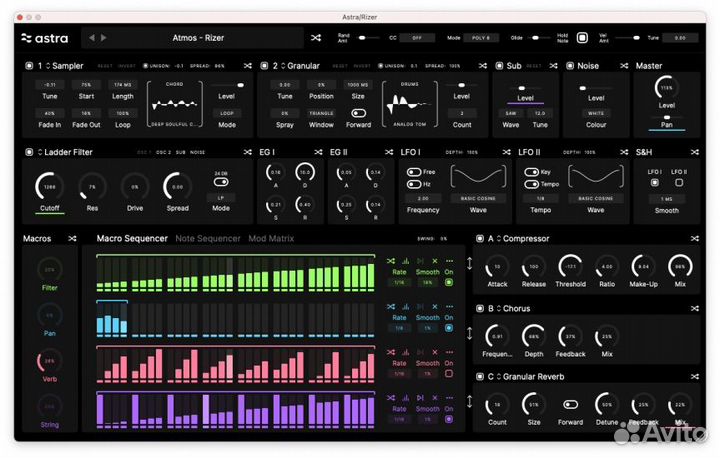Disable the Sub oscillator
Viewport: 720px width, 458px height.
pyautogui.click(x=499, y=66)
